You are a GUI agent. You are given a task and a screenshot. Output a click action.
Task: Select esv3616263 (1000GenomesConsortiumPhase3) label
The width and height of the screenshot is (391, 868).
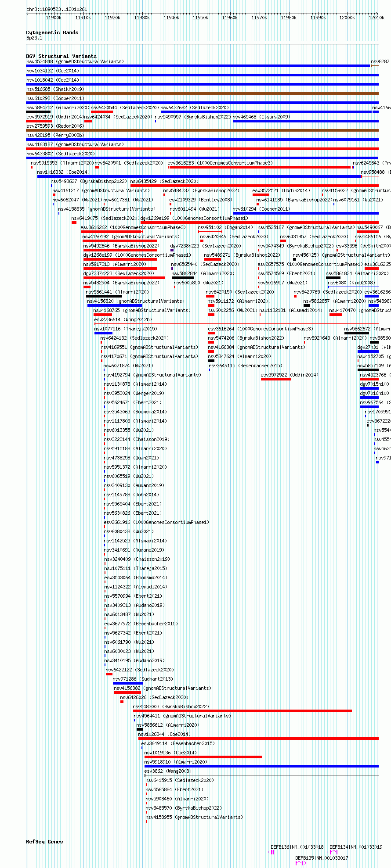(220, 163)
